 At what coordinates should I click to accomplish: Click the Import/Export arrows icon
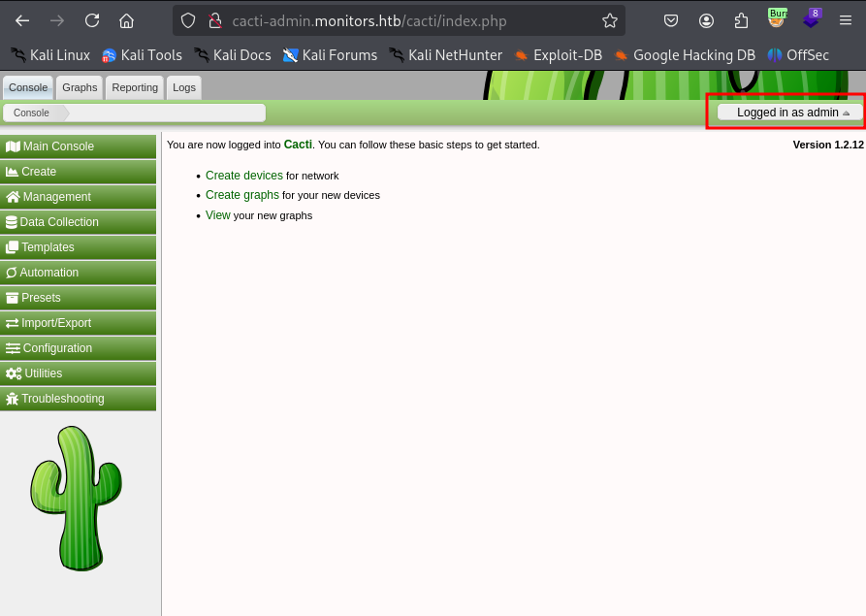[x=13, y=323]
